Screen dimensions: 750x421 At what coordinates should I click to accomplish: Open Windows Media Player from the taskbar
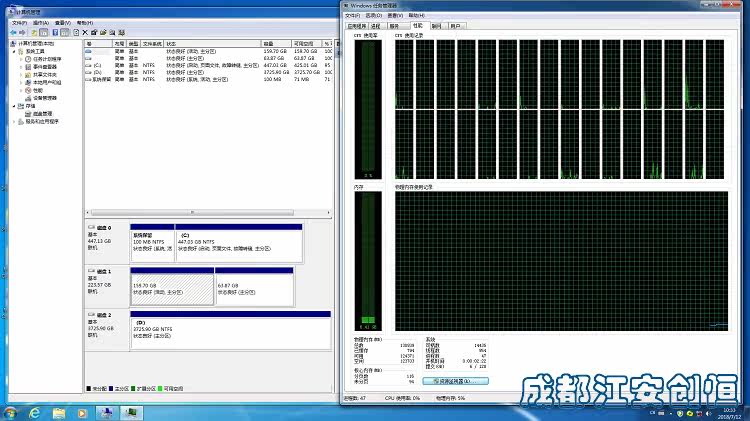82,413
